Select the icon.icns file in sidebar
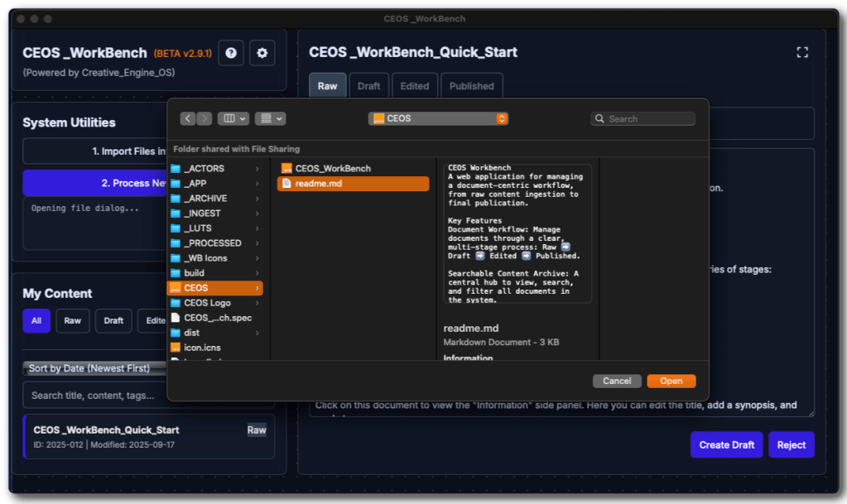 pyautogui.click(x=176, y=348)
